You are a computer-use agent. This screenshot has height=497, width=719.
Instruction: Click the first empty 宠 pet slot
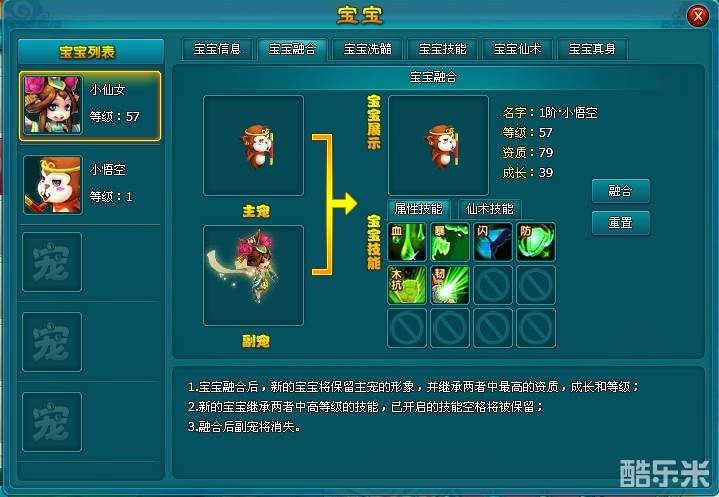click(x=52, y=262)
